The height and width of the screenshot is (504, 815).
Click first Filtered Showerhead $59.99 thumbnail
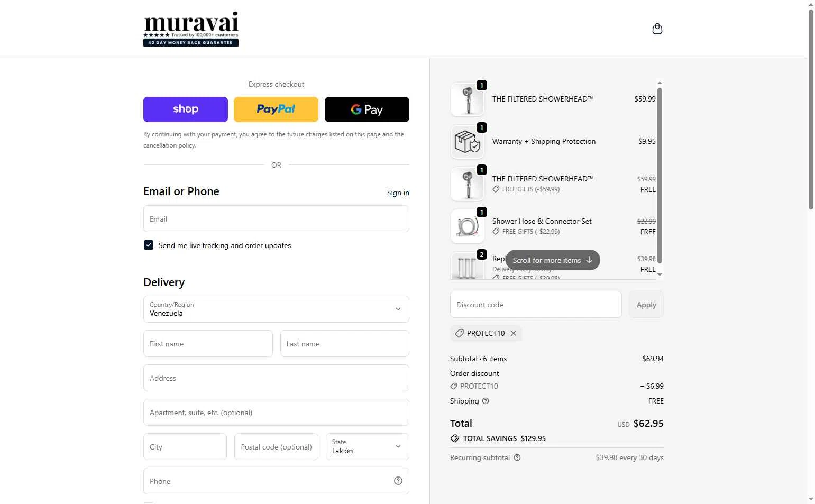[467, 99]
